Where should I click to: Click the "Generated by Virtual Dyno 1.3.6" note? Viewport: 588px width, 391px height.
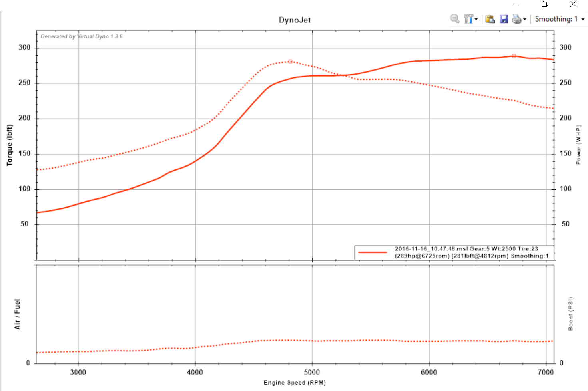pos(82,36)
